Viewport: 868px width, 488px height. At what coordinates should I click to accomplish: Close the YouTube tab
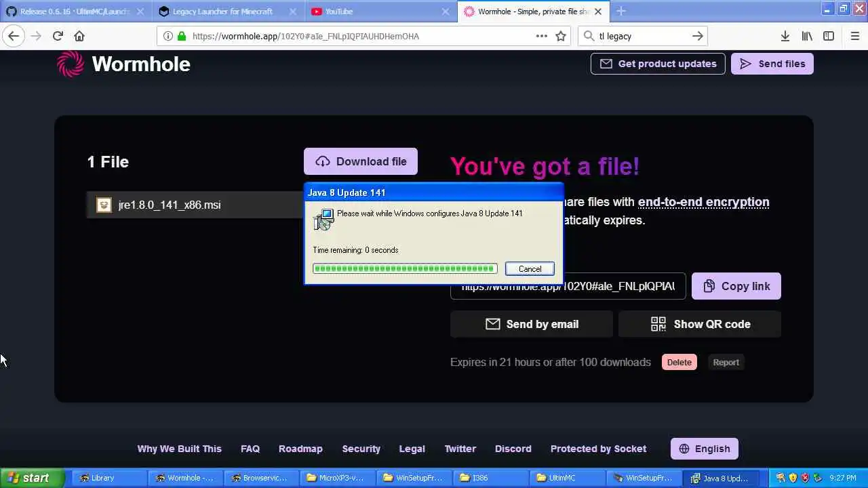[446, 11]
